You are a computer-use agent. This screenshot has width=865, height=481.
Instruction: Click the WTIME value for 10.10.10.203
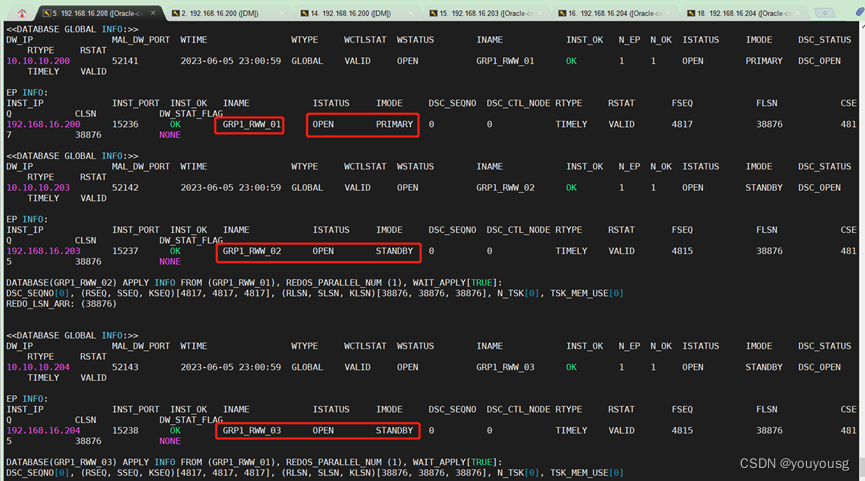coord(231,188)
